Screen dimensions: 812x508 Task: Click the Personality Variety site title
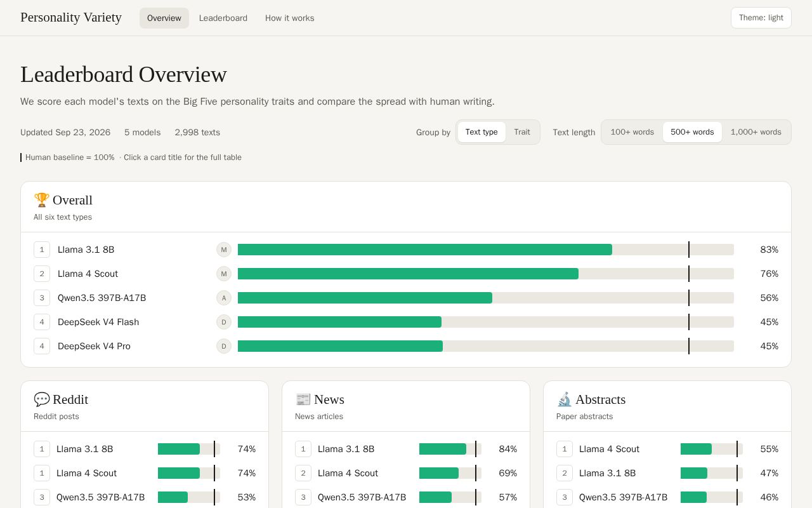click(71, 17)
